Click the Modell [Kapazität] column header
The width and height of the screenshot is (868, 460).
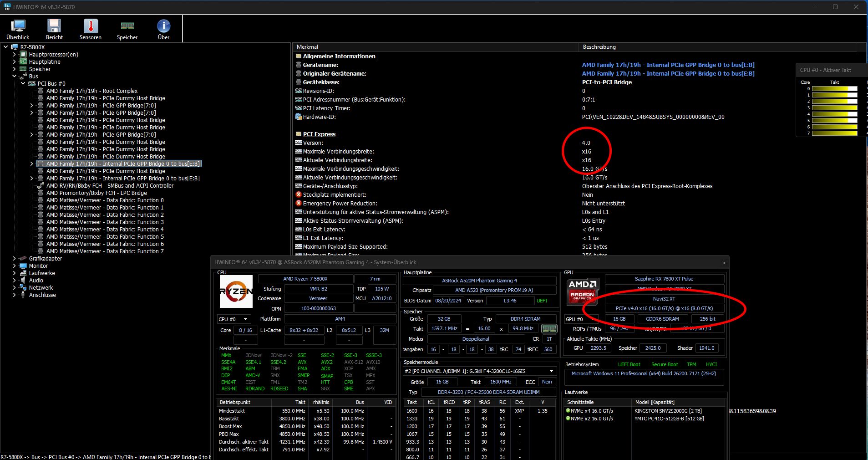[x=678, y=402]
